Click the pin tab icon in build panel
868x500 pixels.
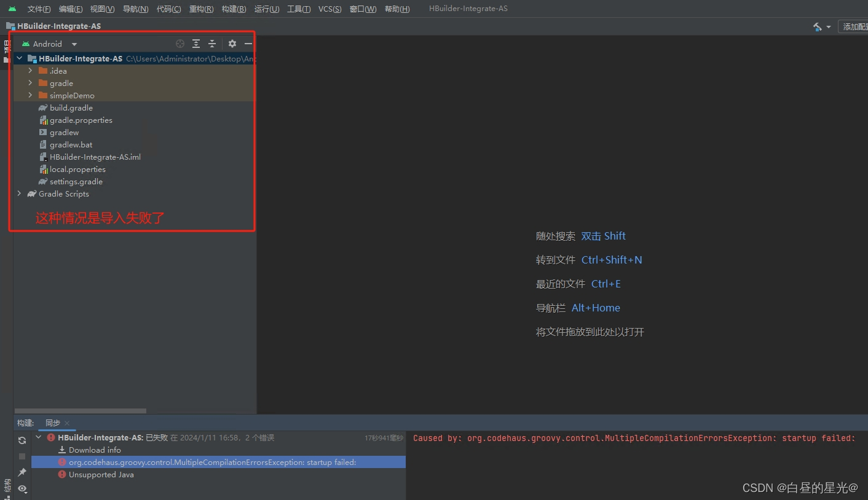coord(22,472)
